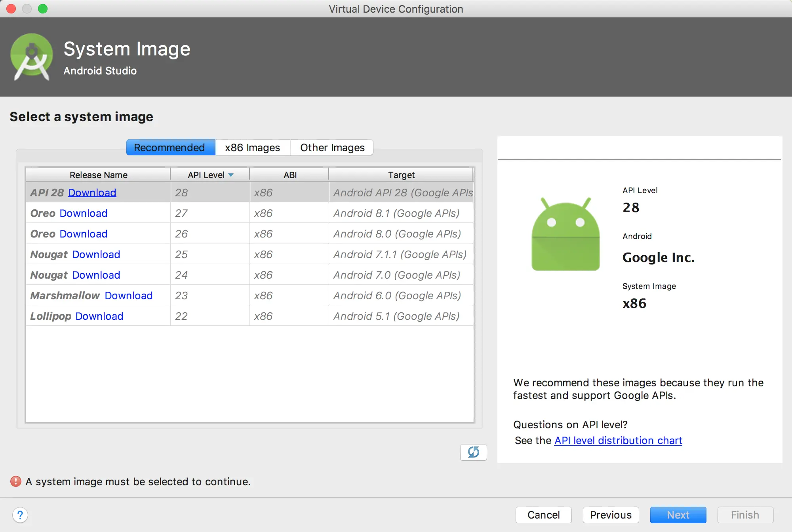The image size is (792, 532).
Task: Open help via the question mark icon
Action: [x=21, y=515]
